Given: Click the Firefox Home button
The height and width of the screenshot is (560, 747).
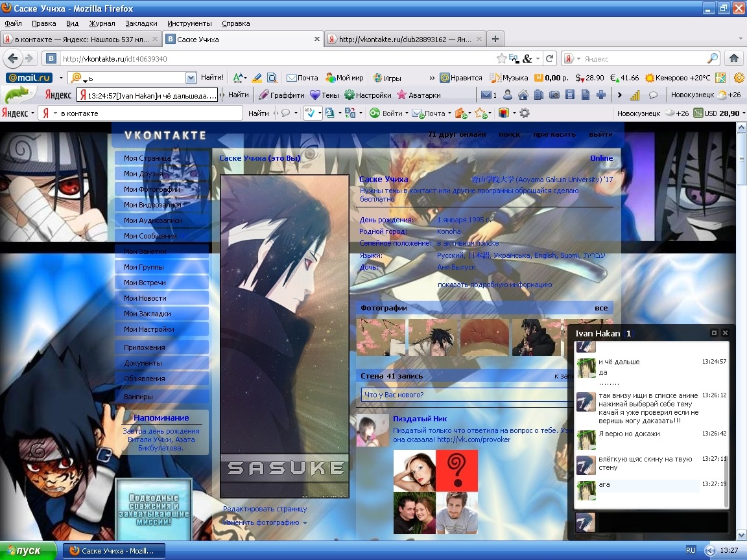Looking at the screenshot, I should [x=734, y=58].
